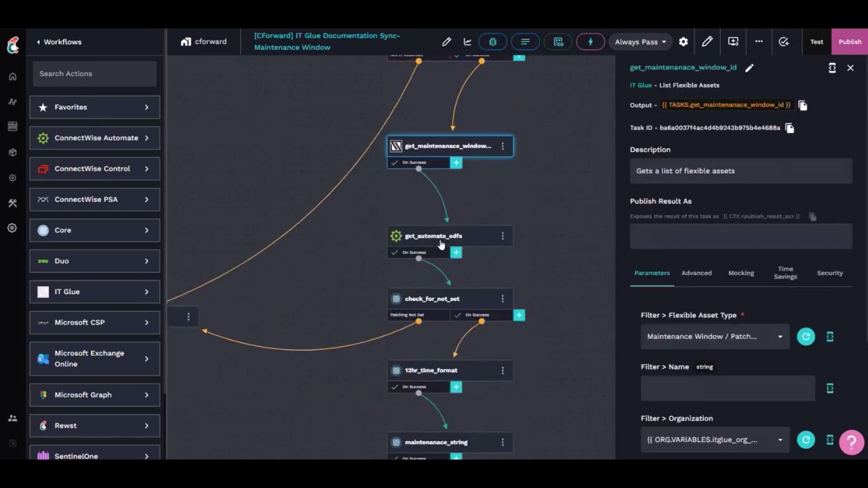Click the expand panel icon left of close X
The height and width of the screenshot is (488, 868).
[832, 68]
